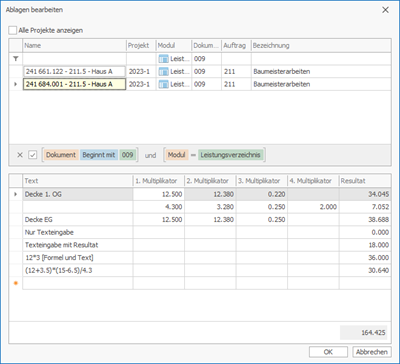400x364 pixels.
Task: Click the 3. Multiplikator column header
Action: [x=262, y=181]
